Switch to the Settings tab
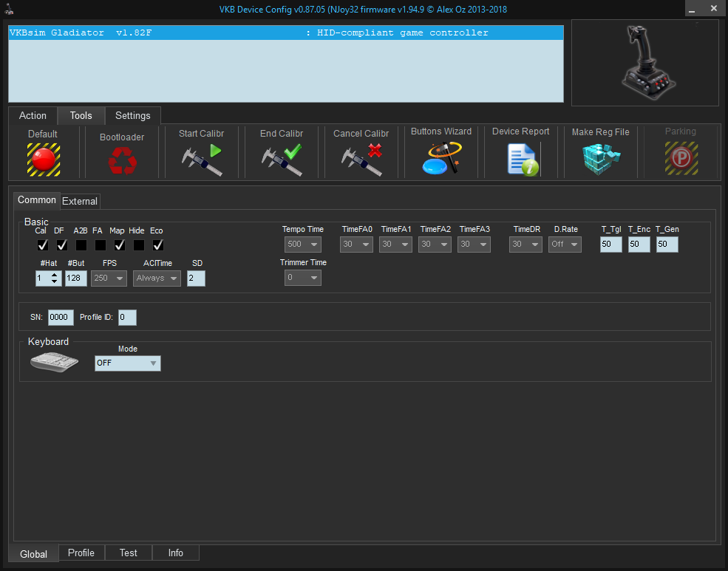Screen dimensions: 728x571 [x=132, y=116]
